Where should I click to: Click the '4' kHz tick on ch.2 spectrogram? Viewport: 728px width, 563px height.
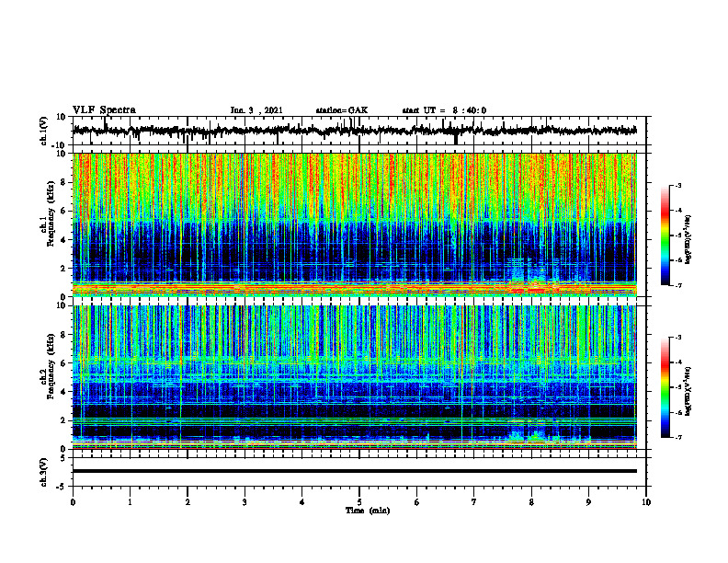63,392
